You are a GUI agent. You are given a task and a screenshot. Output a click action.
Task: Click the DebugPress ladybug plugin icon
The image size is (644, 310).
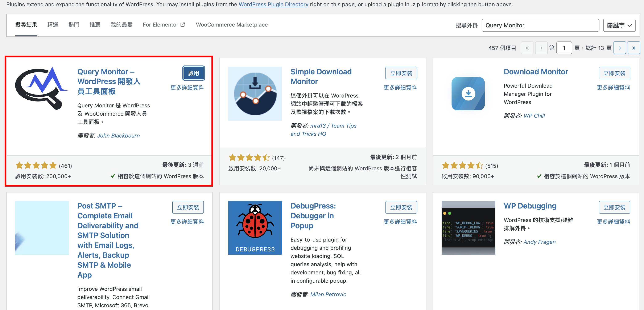(255, 227)
